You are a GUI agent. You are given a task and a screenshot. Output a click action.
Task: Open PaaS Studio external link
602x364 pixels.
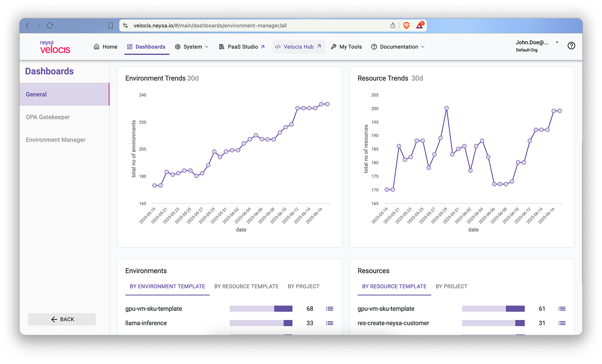point(242,47)
